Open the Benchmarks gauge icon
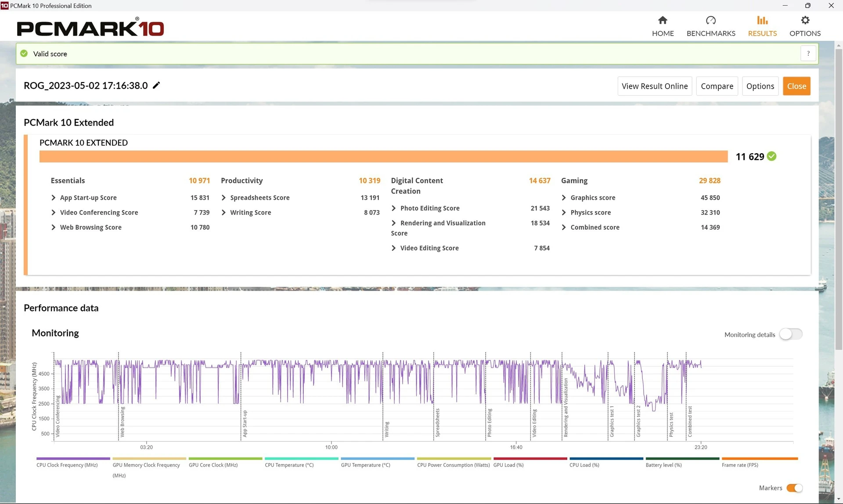The image size is (843, 504). coord(710,20)
